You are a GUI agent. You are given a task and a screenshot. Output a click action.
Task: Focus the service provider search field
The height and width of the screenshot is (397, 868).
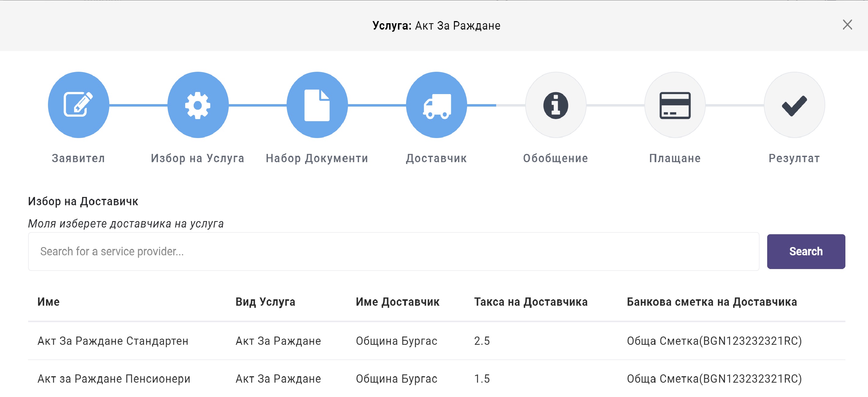[x=393, y=251]
